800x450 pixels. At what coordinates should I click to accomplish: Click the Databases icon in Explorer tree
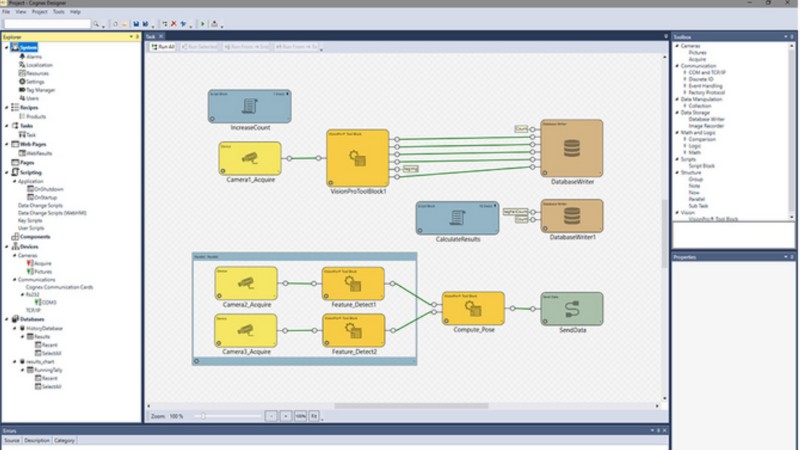[15, 319]
